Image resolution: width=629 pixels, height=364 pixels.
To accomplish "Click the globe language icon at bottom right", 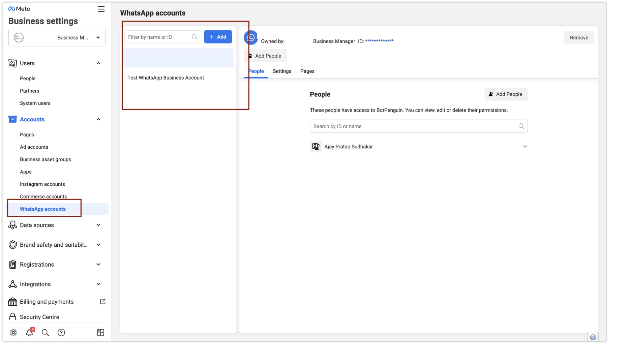I will tap(593, 337).
